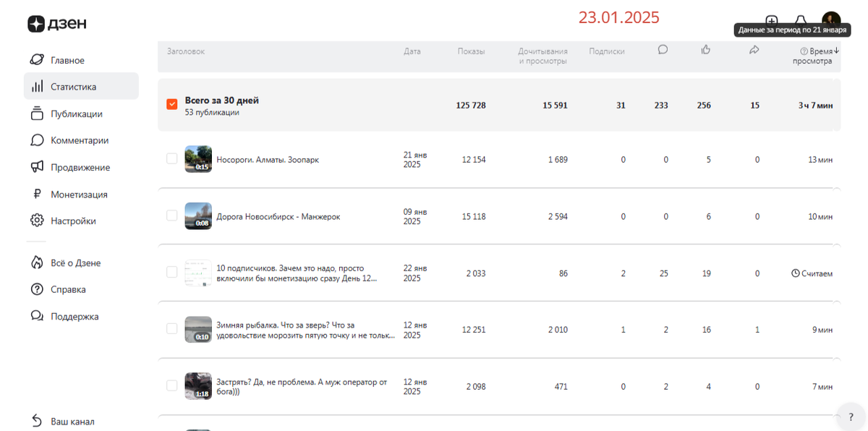Click the help icon beside Время просмотра
This screenshot has height=431, width=868.
point(804,51)
